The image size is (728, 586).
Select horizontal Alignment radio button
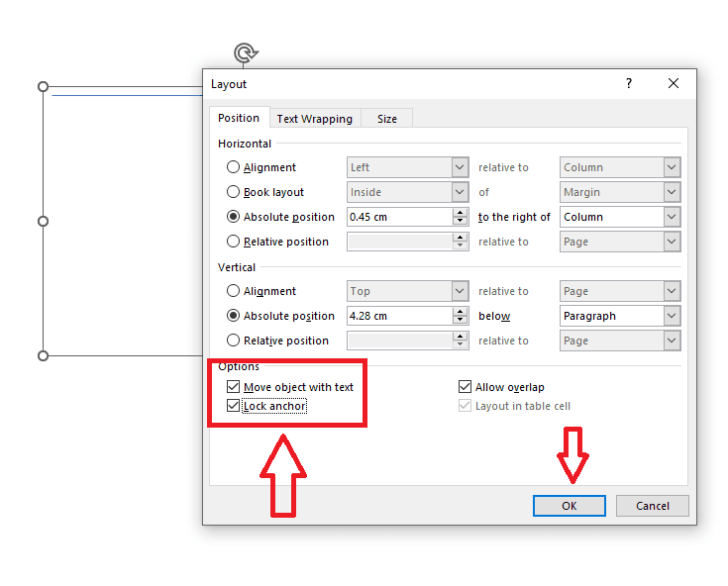coord(234,167)
